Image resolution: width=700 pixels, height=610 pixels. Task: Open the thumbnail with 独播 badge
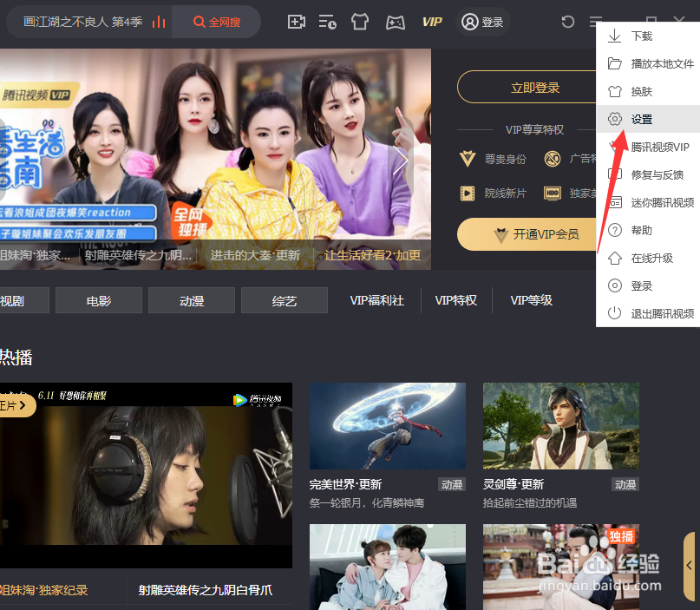coord(561,567)
